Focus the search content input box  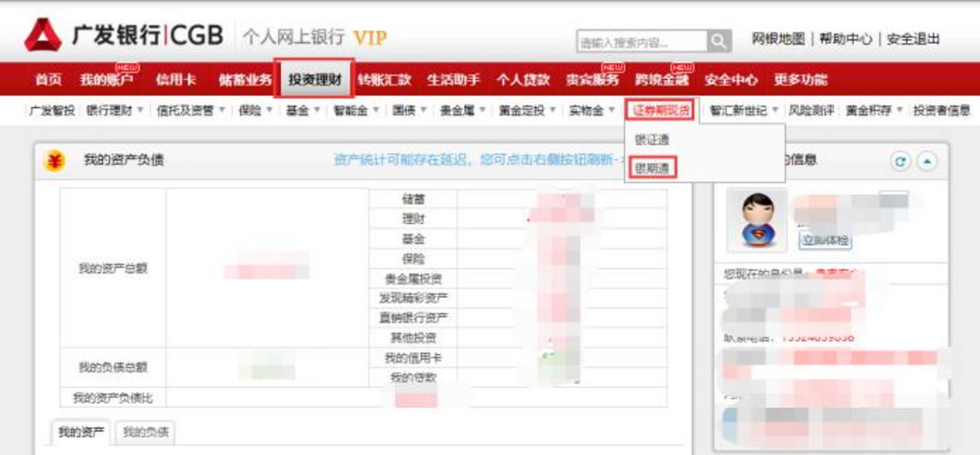[x=642, y=42]
